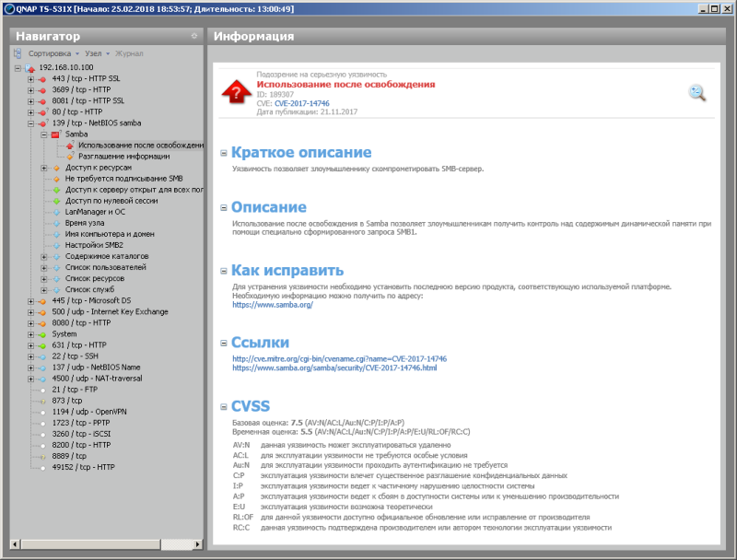Click the red status icon for 3689 / tcp
Image resolution: width=737 pixels, height=560 pixels.
point(41,90)
